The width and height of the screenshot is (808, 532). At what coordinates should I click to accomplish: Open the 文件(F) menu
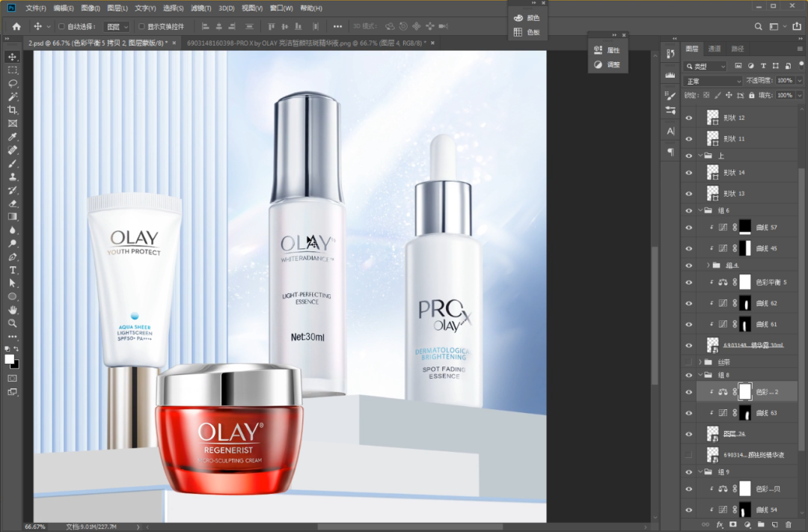click(36, 8)
